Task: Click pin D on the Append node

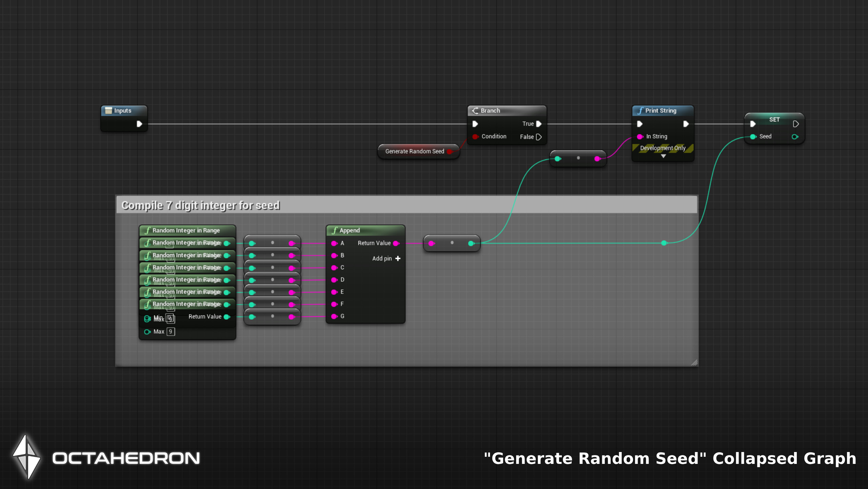Action: (x=334, y=280)
